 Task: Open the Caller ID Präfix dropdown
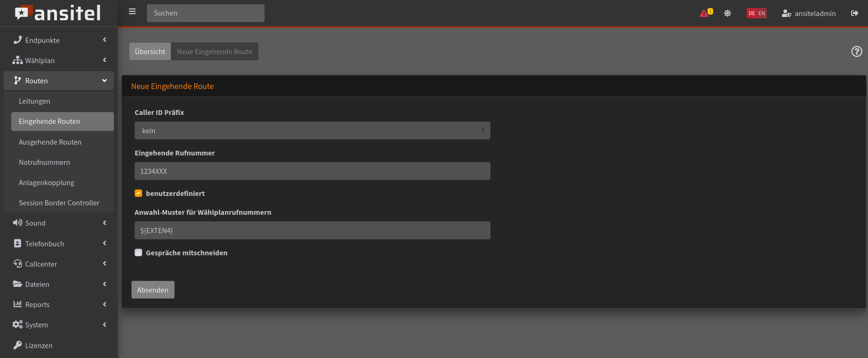(x=312, y=130)
